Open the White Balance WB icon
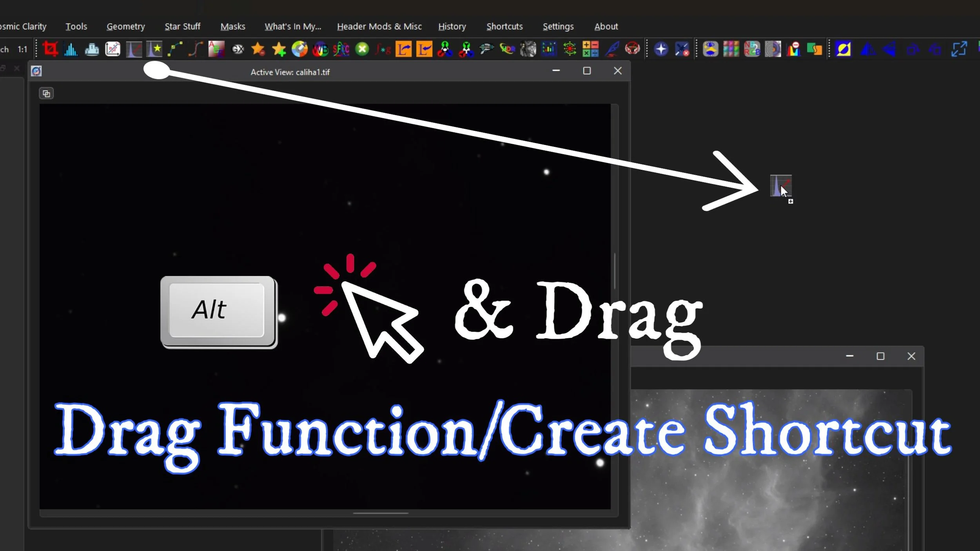This screenshot has width=980, height=551. pos(320,49)
